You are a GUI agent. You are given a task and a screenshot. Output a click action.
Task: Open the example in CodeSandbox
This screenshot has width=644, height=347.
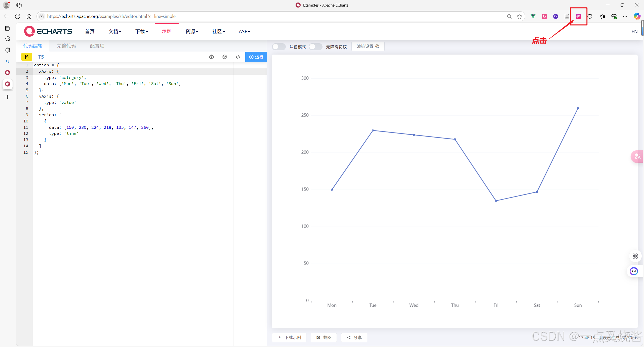click(225, 57)
